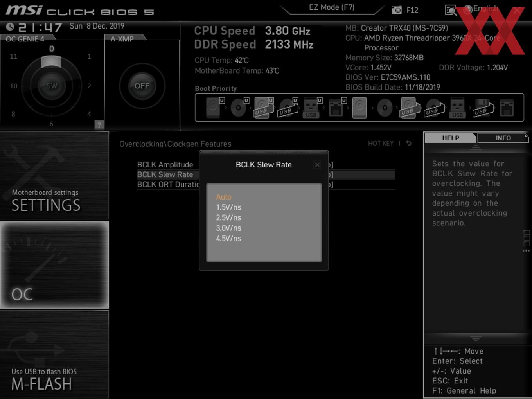Click the bottom scroll handle in Help panel
The height and width of the screenshot is (399, 532).
coord(476,339)
